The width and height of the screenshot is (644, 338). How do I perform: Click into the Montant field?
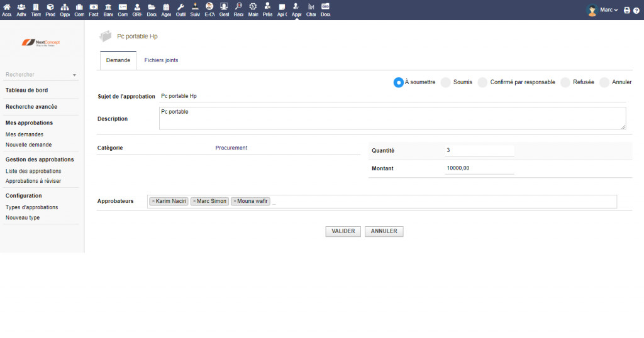pyautogui.click(x=479, y=168)
